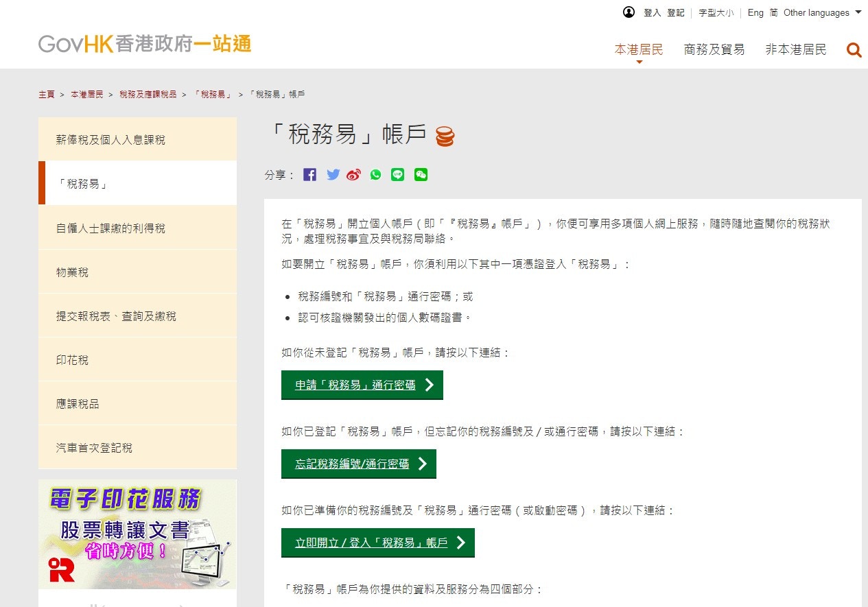Click the 電子印花服務 banner advertisement
The width and height of the screenshot is (868, 607).
click(137, 535)
